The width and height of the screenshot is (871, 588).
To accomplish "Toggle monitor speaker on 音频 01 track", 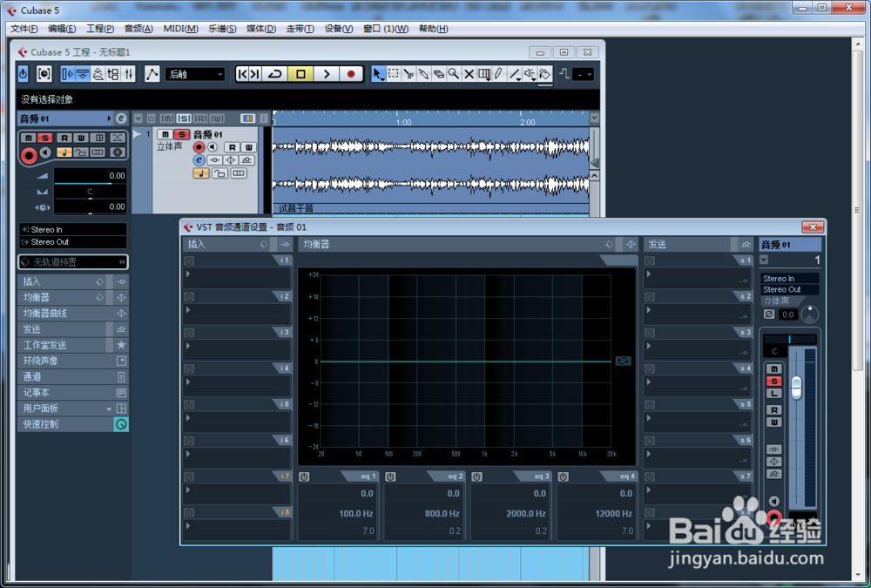I will (x=213, y=147).
